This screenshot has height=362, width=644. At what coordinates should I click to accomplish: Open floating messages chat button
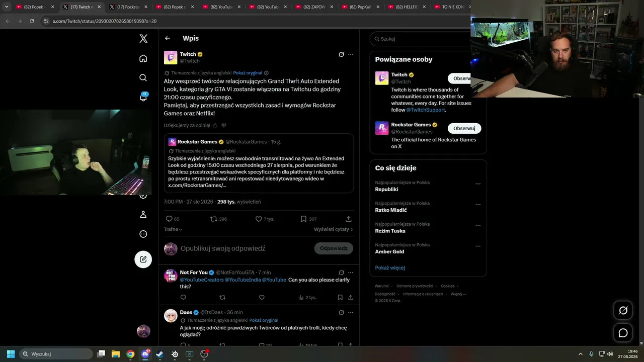click(x=623, y=333)
